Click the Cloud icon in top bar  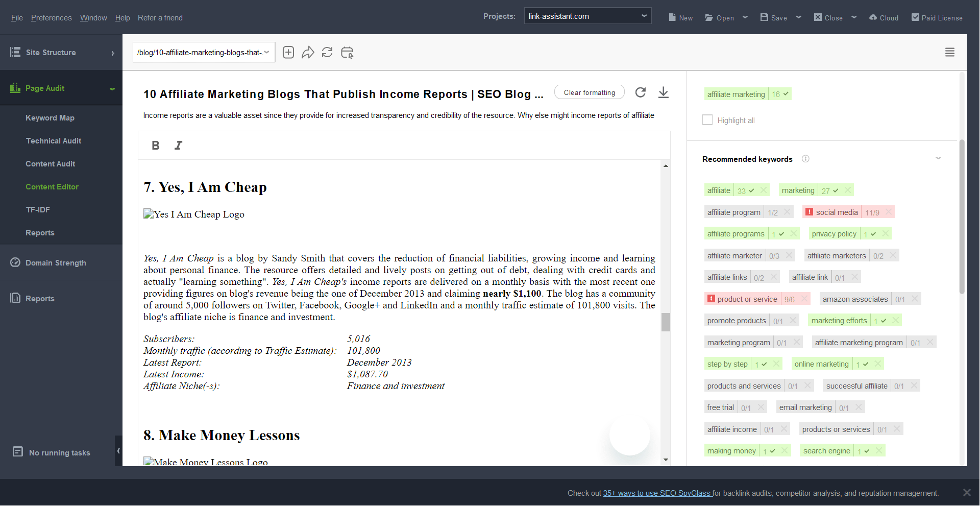pyautogui.click(x=873, y=17)
